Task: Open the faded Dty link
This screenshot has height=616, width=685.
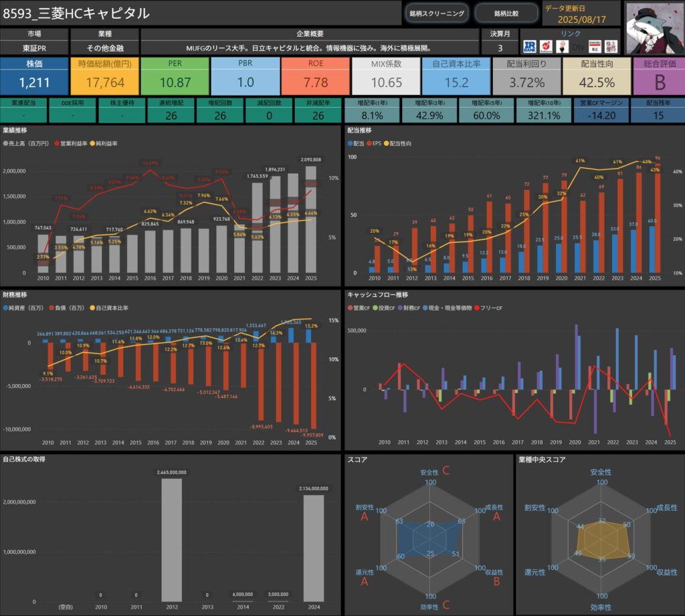Action: point(578,47)
